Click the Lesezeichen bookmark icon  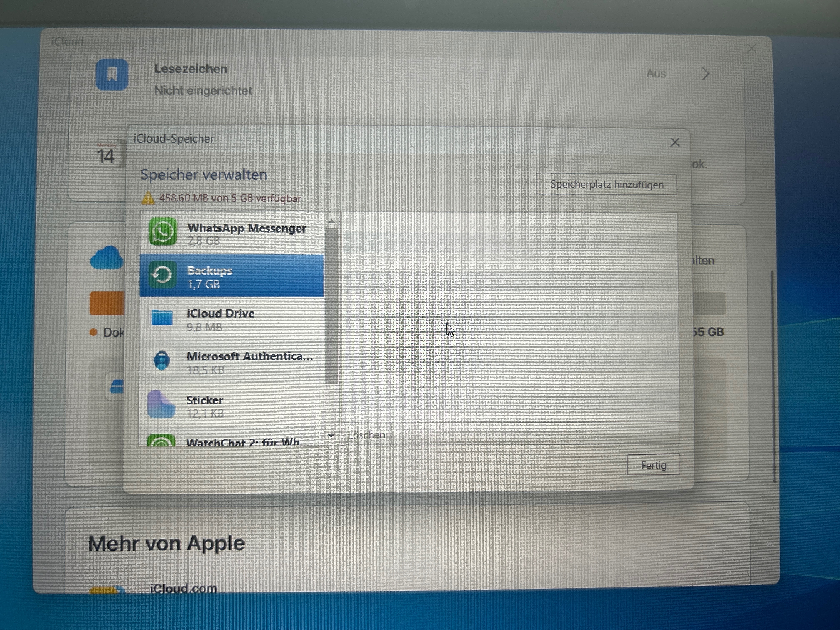click(x=112, y=74)
